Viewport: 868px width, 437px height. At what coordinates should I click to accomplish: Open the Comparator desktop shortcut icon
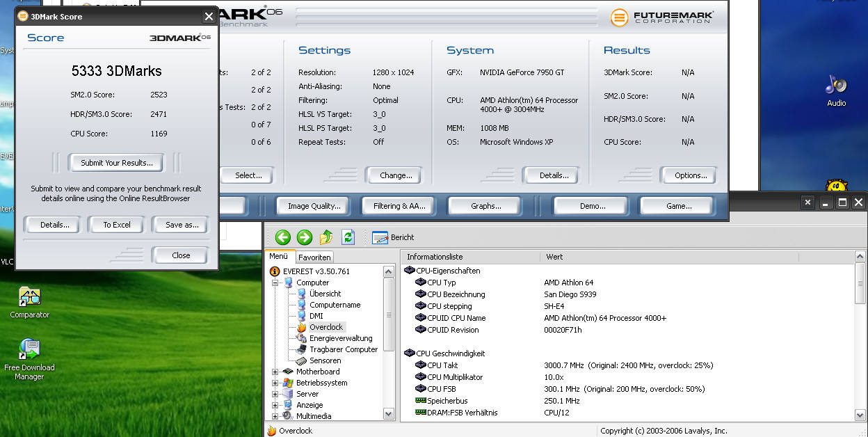click(30, 296)
